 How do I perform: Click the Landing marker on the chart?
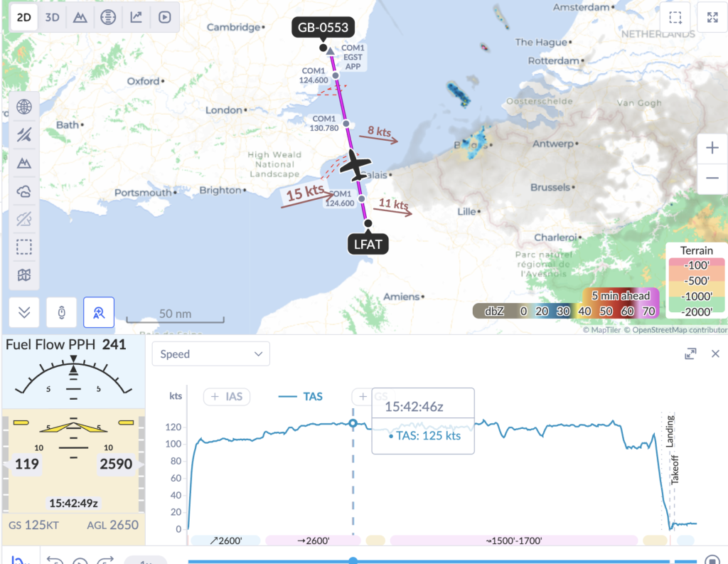click(670, 431)
